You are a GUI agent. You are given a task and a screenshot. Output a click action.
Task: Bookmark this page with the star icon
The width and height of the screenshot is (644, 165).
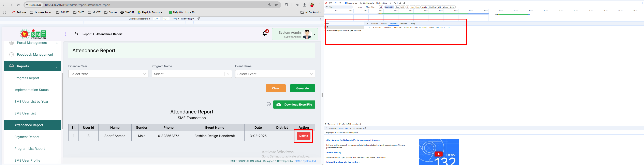pyautogui.click(x=276, y=5)
